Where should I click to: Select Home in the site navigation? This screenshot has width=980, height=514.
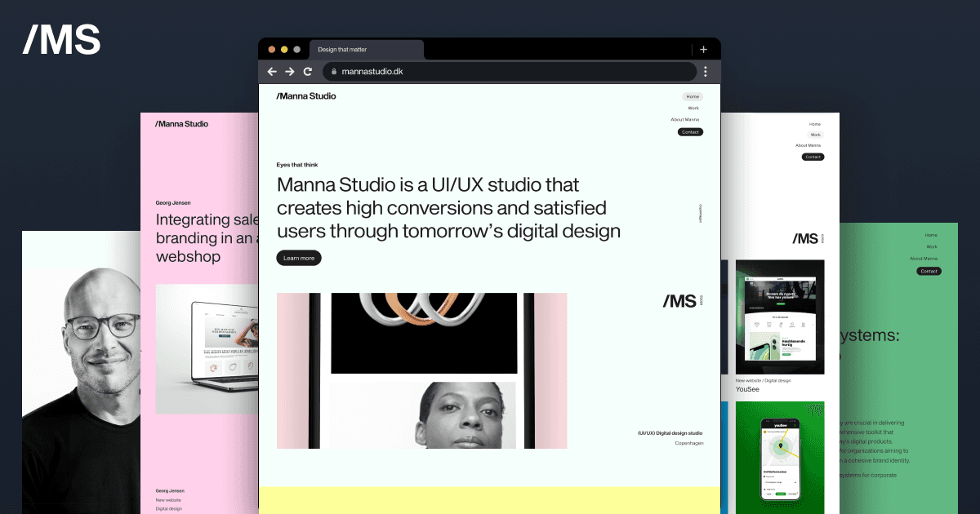coord(692,96)
